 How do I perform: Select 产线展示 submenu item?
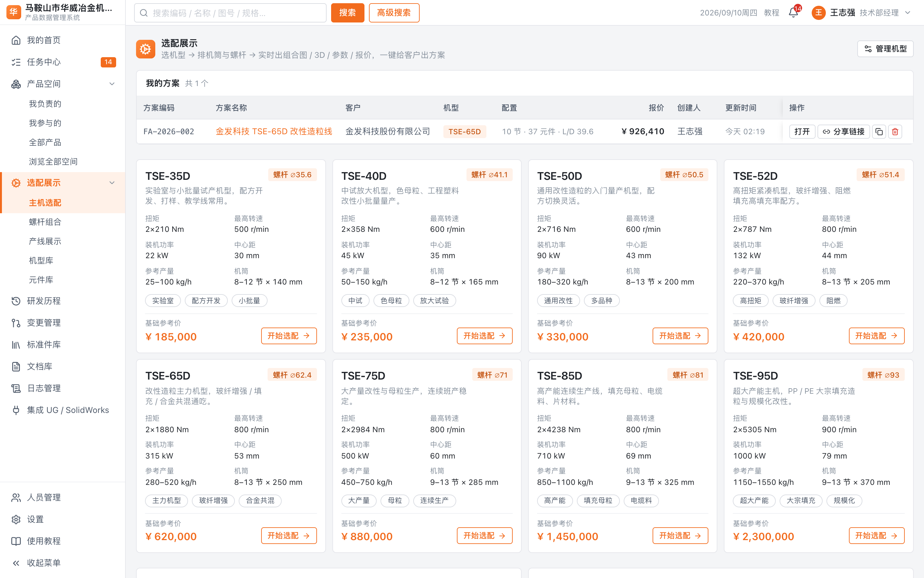(45, 241)
